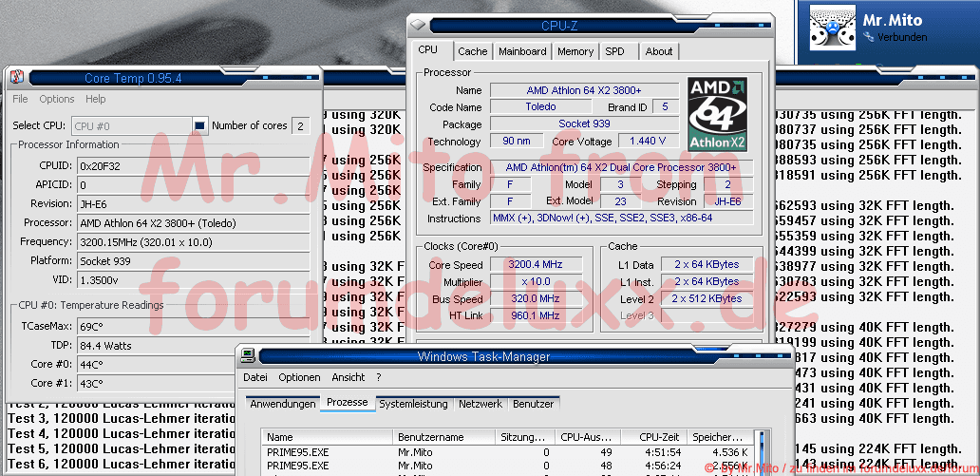Switch to the Benutzer tab
Image resolution: width=980 pixels, height=476 pixels.
point(533,404)
